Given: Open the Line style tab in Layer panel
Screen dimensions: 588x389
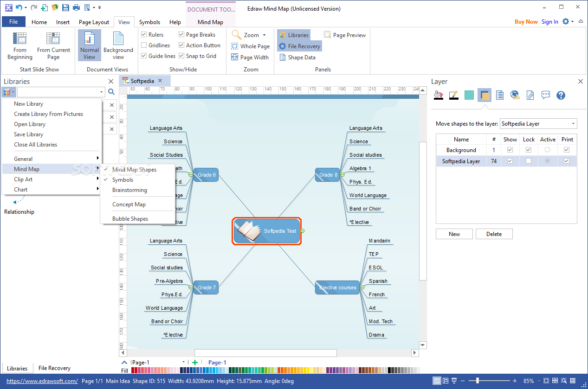Looking at the screenshot, I should pyautogui.click(x=454, y=95).
